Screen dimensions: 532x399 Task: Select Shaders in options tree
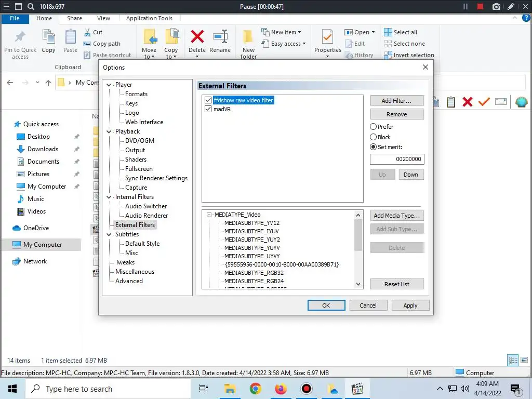[x=136, y=159]
